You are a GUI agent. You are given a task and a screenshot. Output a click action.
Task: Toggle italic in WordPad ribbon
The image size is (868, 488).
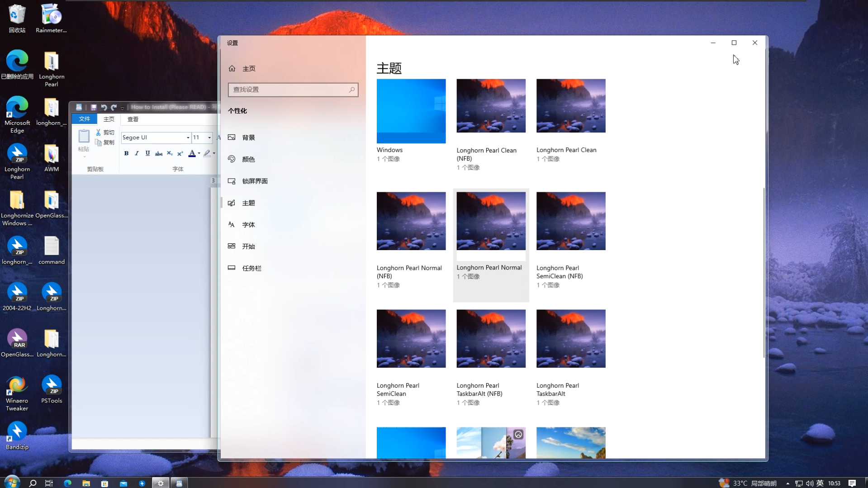click(x=137, y=153)
